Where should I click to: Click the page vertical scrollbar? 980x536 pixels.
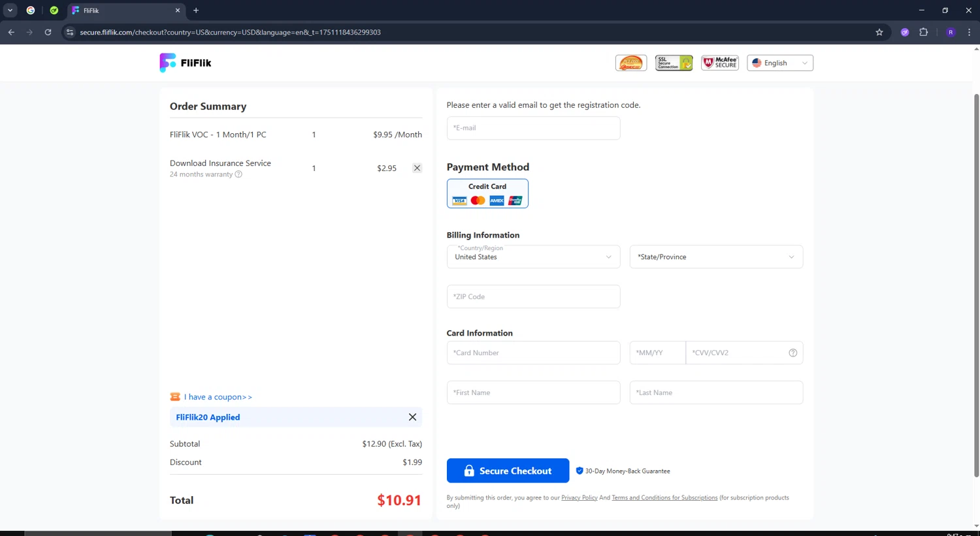pyautogui.click(x=977, y=285)
